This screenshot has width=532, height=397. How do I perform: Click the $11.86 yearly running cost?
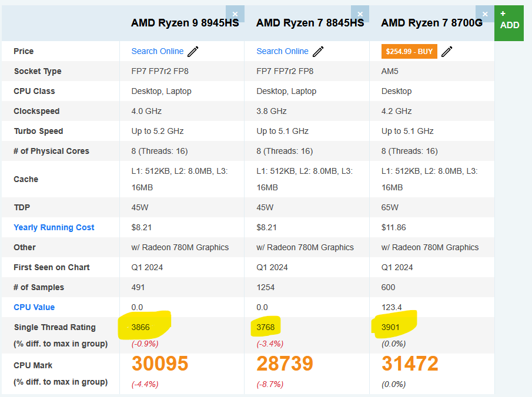click(x=394, y=227)
